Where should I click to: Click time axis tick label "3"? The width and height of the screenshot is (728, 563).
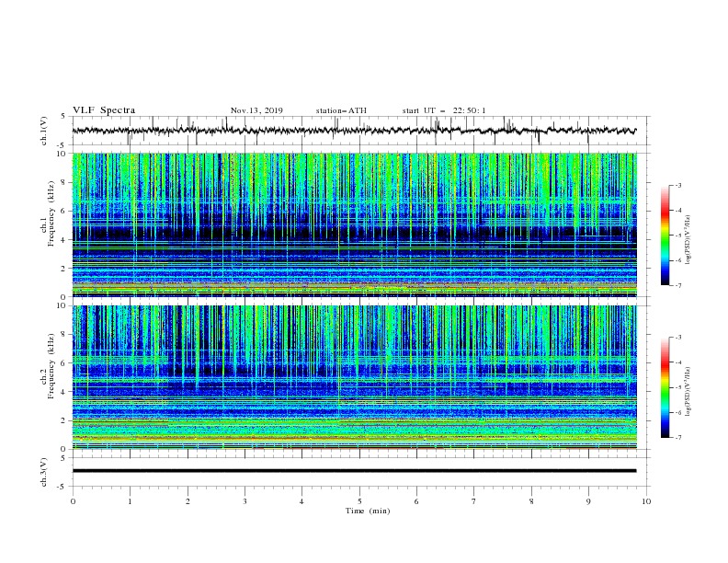245,501
